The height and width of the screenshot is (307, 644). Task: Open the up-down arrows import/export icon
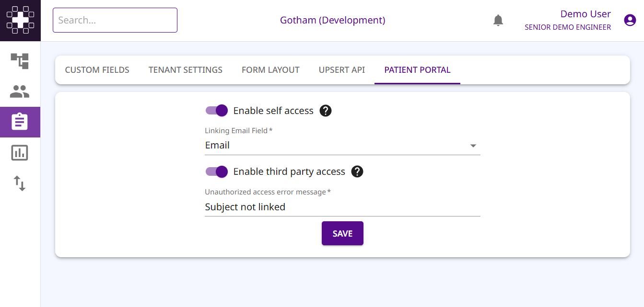(x=20, y=183)
